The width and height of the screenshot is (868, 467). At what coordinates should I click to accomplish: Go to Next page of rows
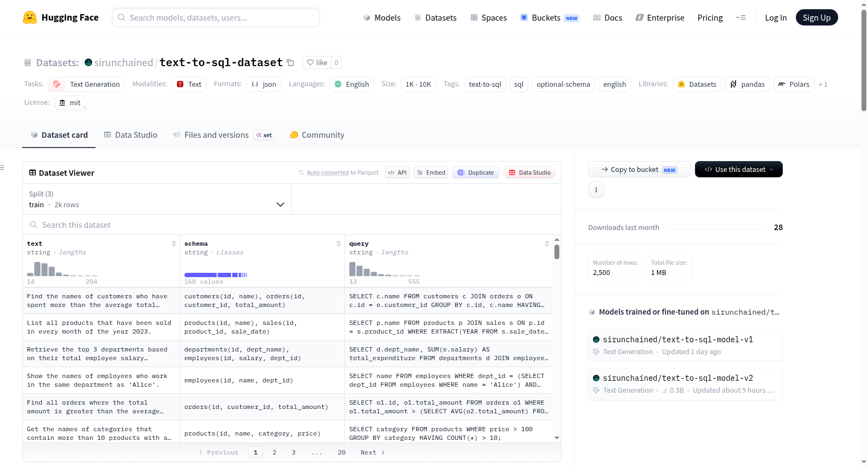tap(373, 452)
